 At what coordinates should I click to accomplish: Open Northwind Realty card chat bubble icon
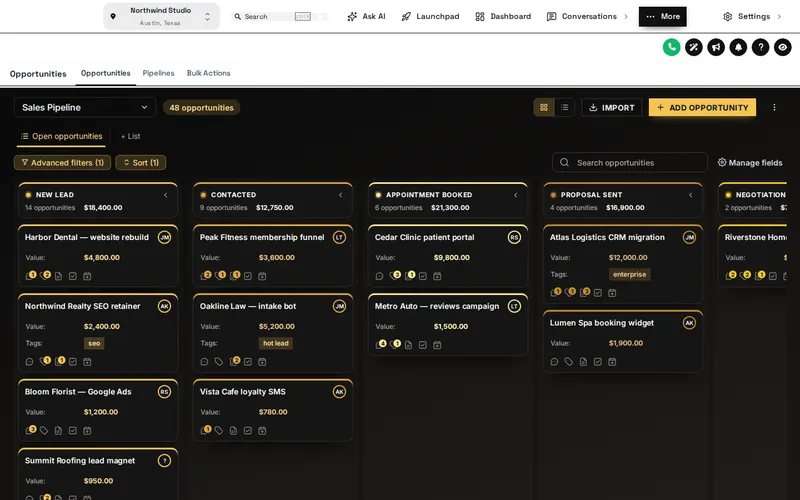[29, 362]
